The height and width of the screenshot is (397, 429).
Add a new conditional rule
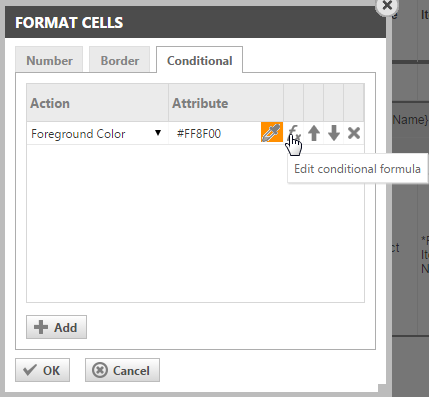tap(56, 327)
